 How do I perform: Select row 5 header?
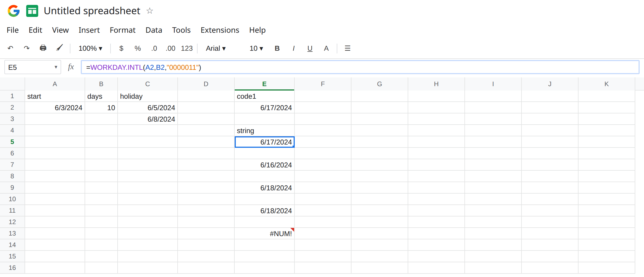tap(12, 142)
